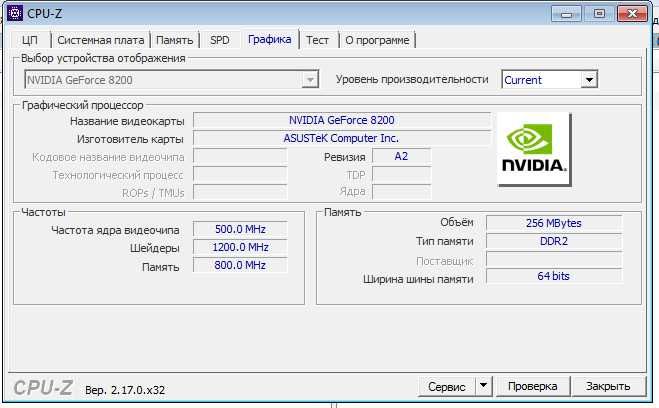Expand the Сервис dropdown arrow
The width and height of the screenshot is (659, 408).
[x=483, y=386]
